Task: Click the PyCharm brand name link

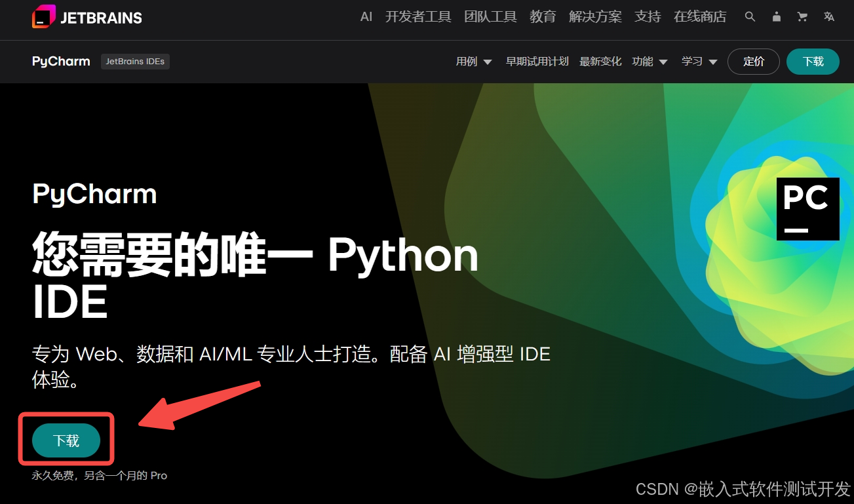Action: (x=60, y=61)
